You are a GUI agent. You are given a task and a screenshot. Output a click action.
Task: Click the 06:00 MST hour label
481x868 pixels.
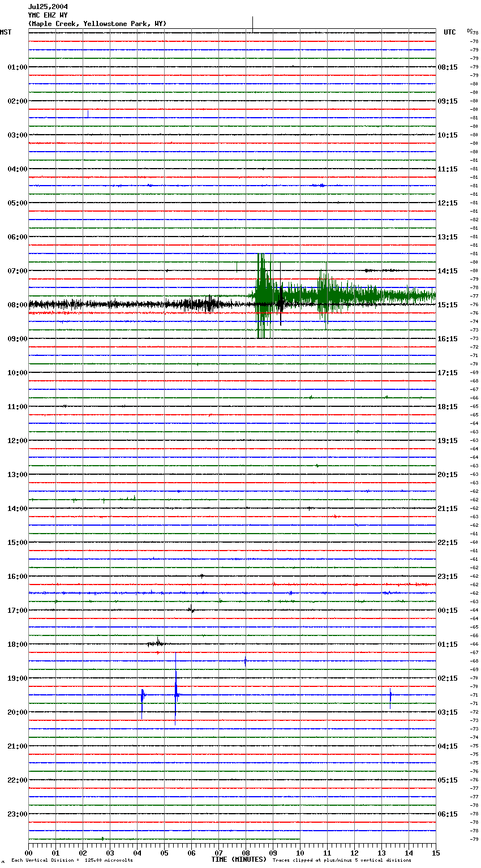point(18,237)
